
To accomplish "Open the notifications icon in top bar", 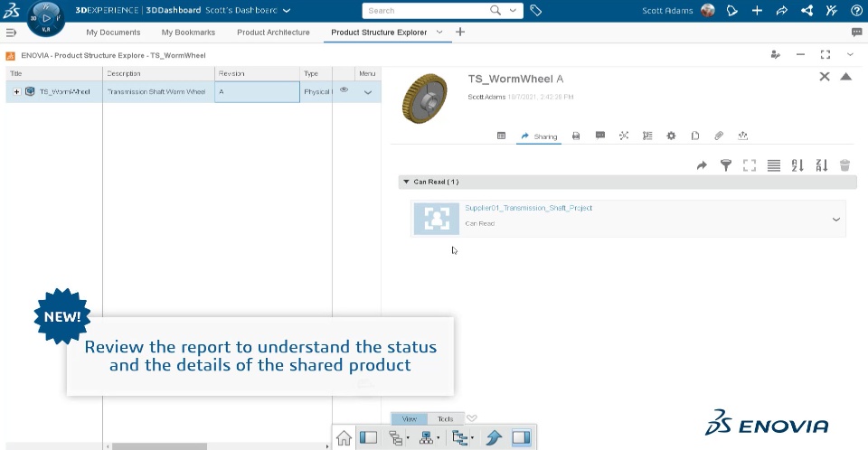I will (x=731, y=10).
